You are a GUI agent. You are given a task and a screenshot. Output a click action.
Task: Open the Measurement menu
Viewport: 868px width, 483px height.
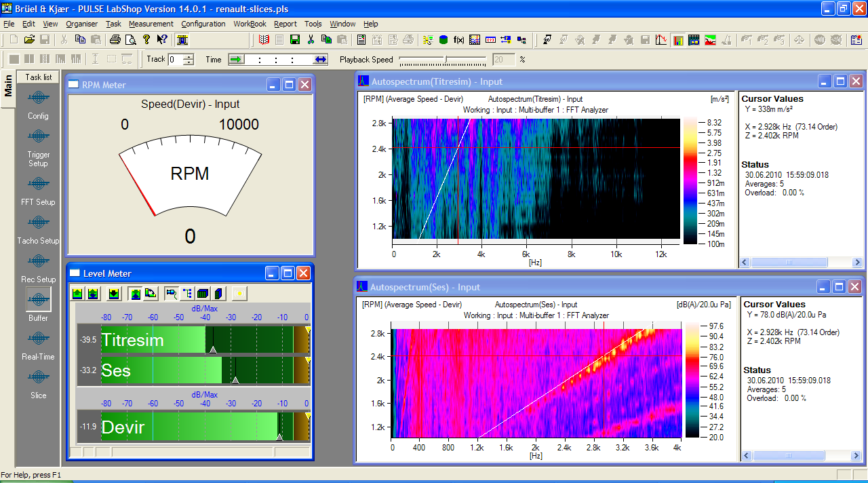151,24
